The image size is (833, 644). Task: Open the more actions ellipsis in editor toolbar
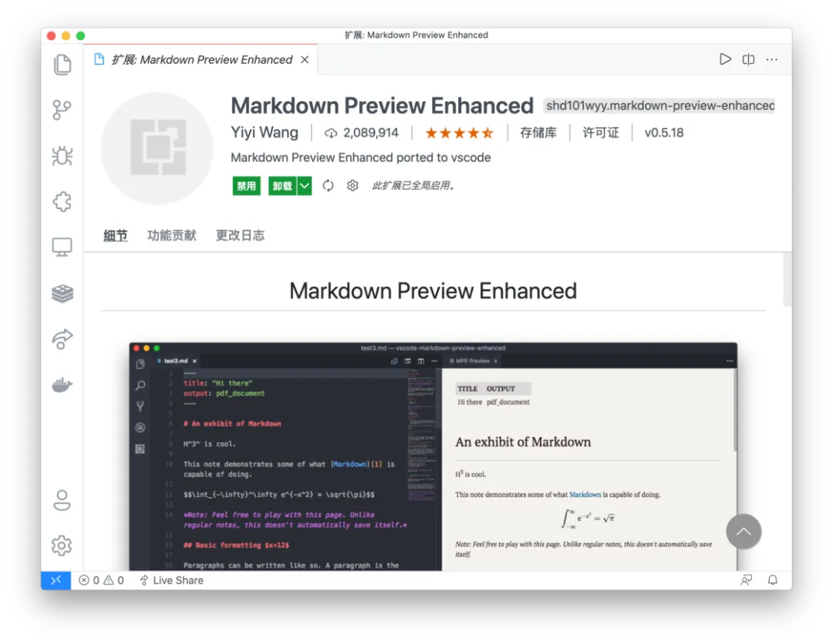pos(772,59)
